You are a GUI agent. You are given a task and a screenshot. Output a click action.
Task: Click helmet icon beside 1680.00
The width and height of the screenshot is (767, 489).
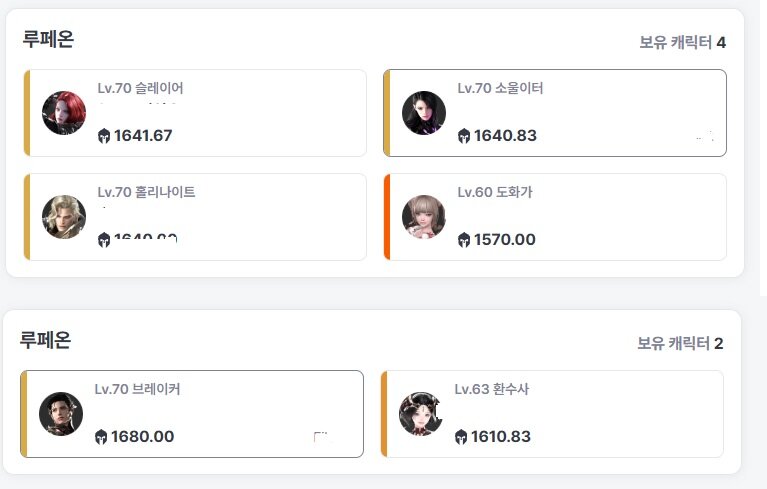[101, 437]
